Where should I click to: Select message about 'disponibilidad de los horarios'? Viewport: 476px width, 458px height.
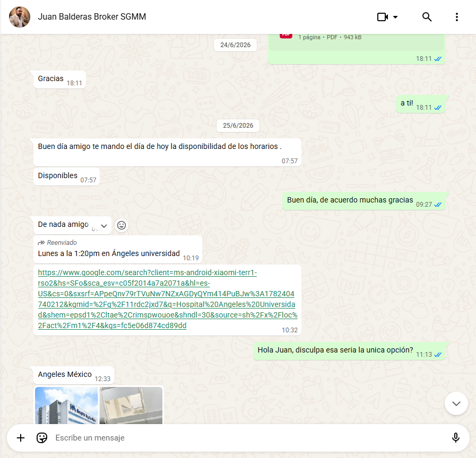[x=167, y=153]
